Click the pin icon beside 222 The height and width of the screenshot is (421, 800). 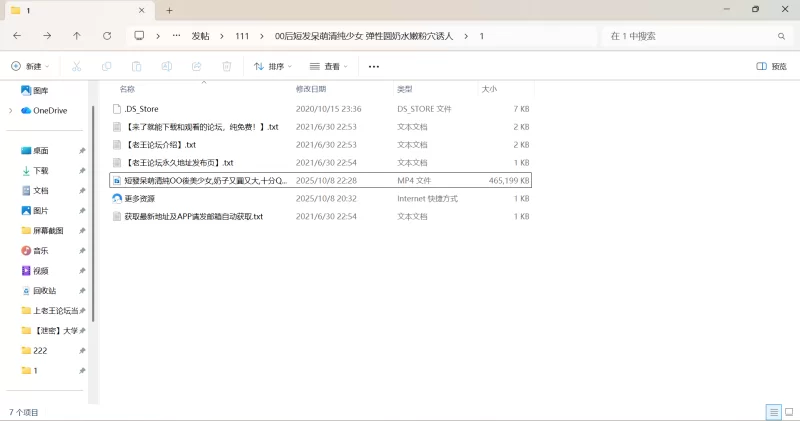82,351
